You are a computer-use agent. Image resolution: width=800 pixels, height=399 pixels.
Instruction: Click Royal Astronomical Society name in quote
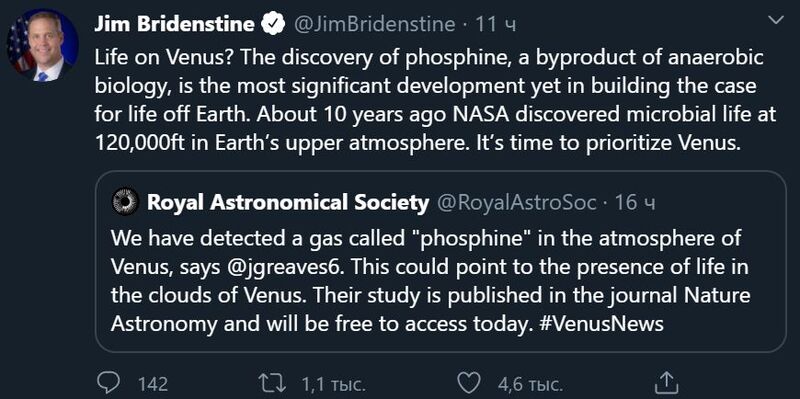(288, 203)
